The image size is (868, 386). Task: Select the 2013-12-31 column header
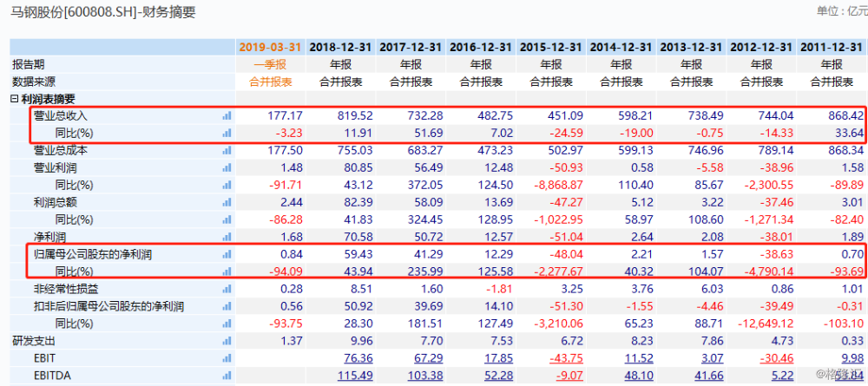pyautogui.click(x=691, y=47)
